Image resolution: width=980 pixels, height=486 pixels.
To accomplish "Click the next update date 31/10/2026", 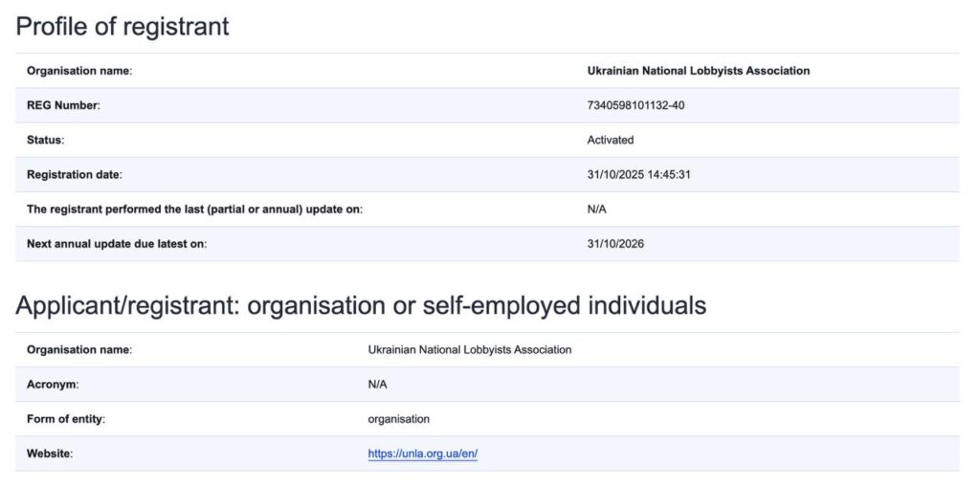I will [x=615, y=243].
